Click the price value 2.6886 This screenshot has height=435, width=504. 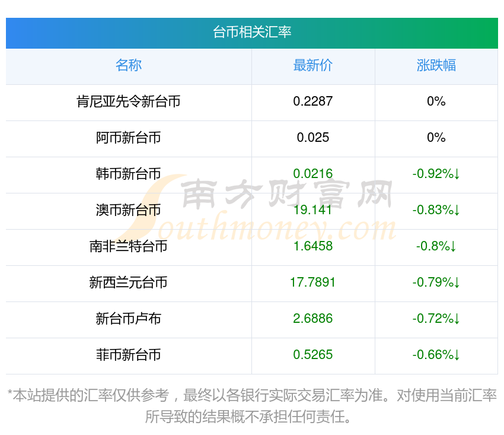312,319
